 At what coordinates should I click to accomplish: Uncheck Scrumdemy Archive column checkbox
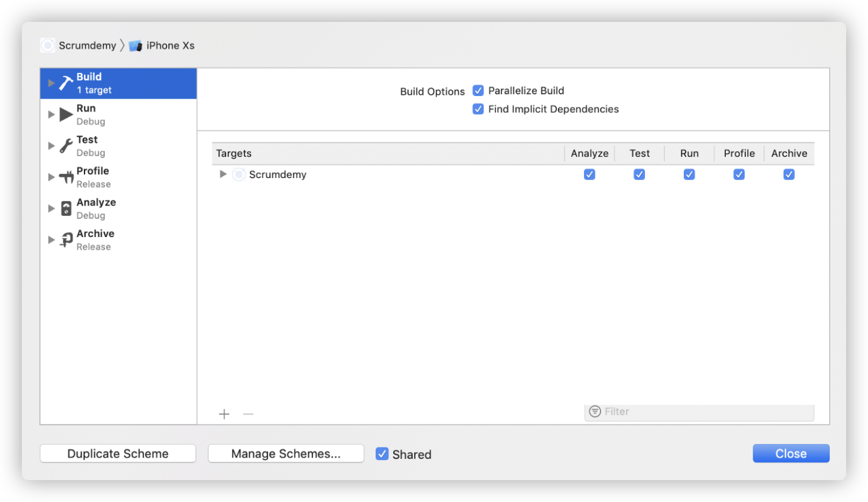(x=789, y=174)
